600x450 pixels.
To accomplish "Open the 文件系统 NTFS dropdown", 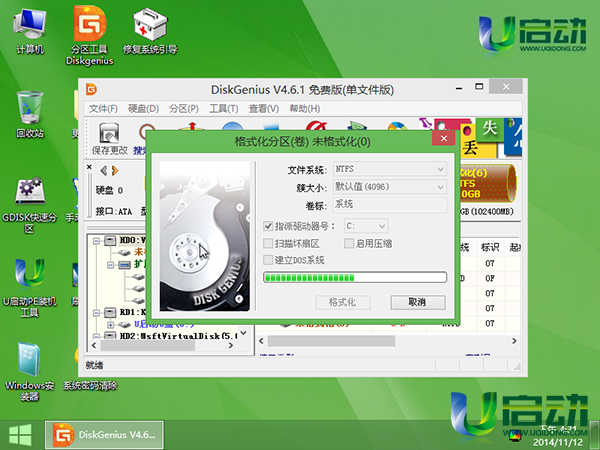I will point(390,169).
